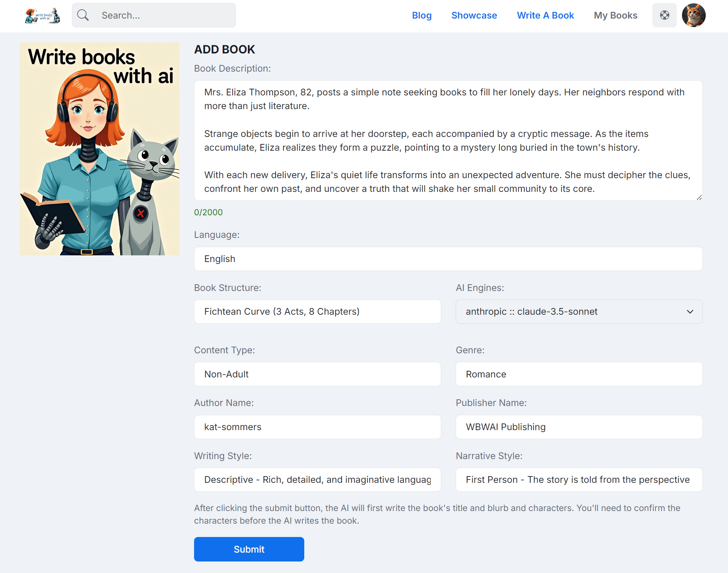Open the Book Structure Fichtean Curve selector
This screenshot has height=573, width=728.
pos(318,311)
